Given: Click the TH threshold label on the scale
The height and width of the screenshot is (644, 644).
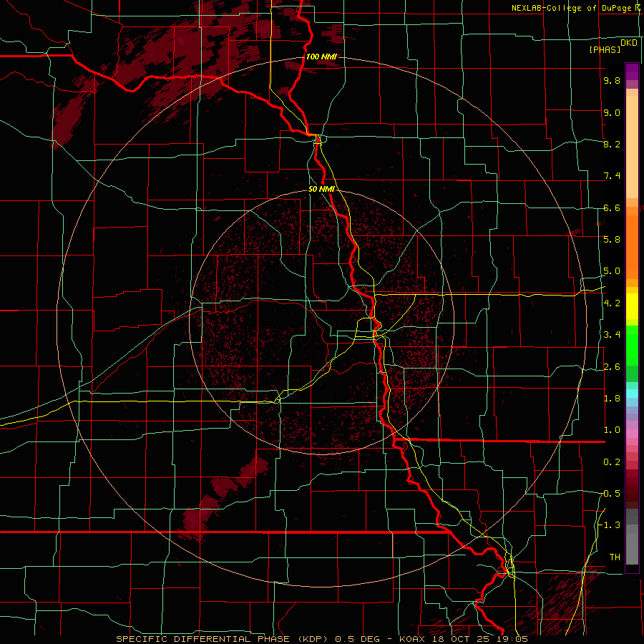Looking at the screenshot, I should click(615, 557).
